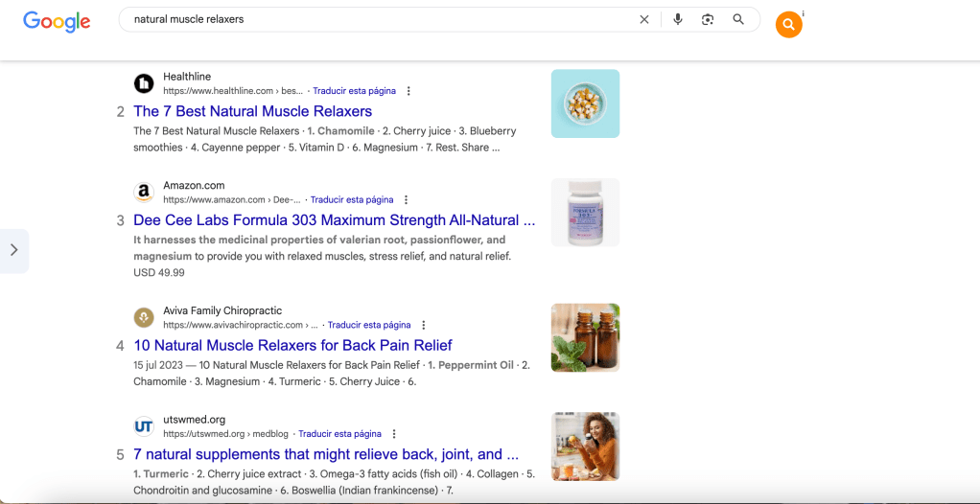Open Google Lens image search icon
This screenshot has width=980, height=504.
click(708, 19)
